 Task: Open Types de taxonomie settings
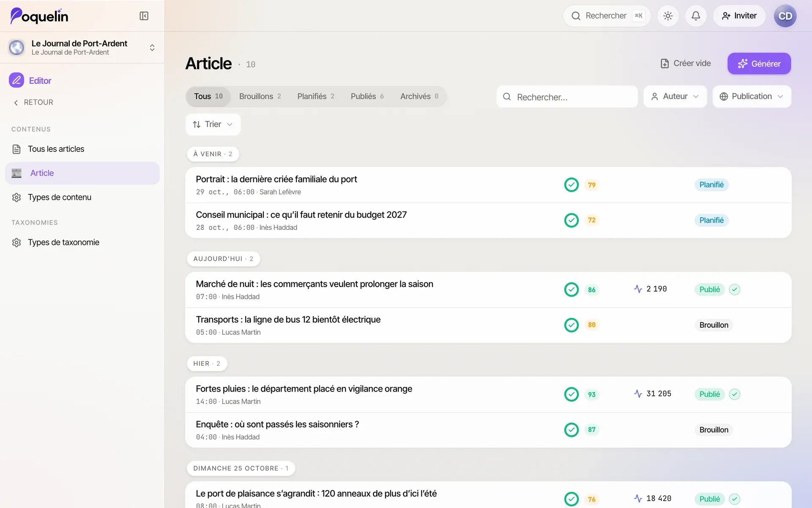point(82,243)
